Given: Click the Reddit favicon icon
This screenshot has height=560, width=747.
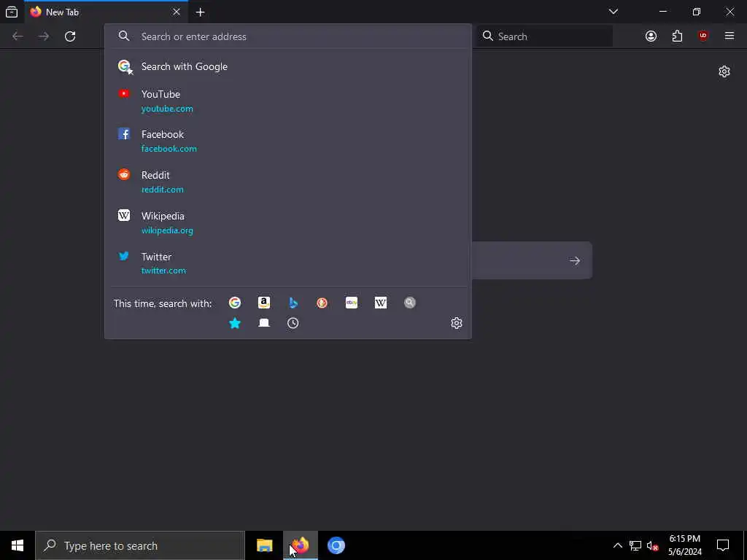Looking at the screenshot, I should point(124,175).
